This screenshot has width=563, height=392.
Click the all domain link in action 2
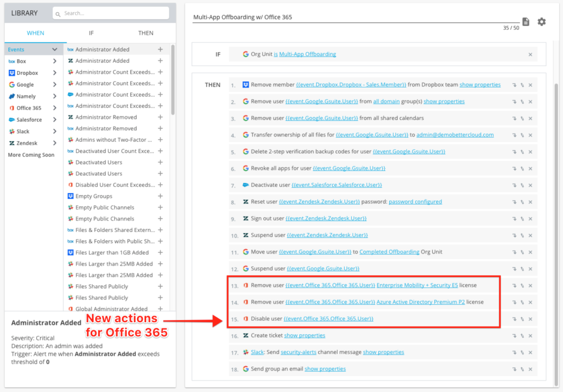387,102
